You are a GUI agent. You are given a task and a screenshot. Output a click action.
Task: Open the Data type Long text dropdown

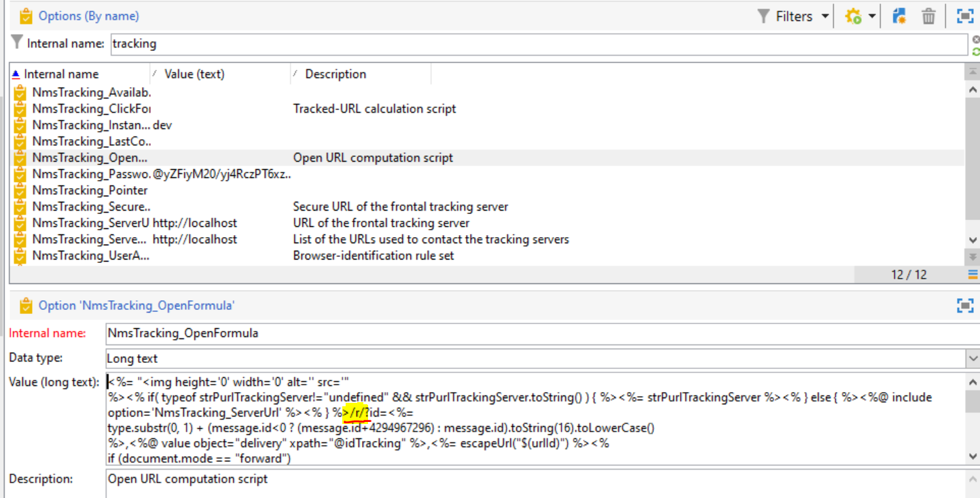[973, 358]
